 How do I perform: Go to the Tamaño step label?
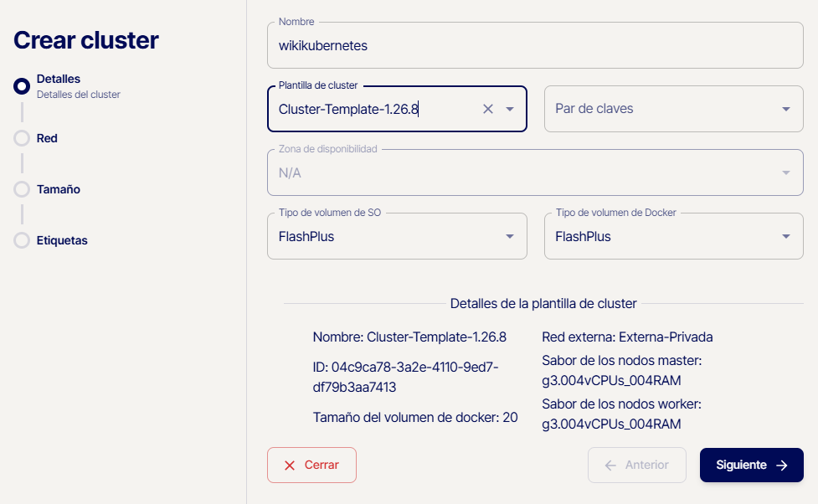pos(59,189)
